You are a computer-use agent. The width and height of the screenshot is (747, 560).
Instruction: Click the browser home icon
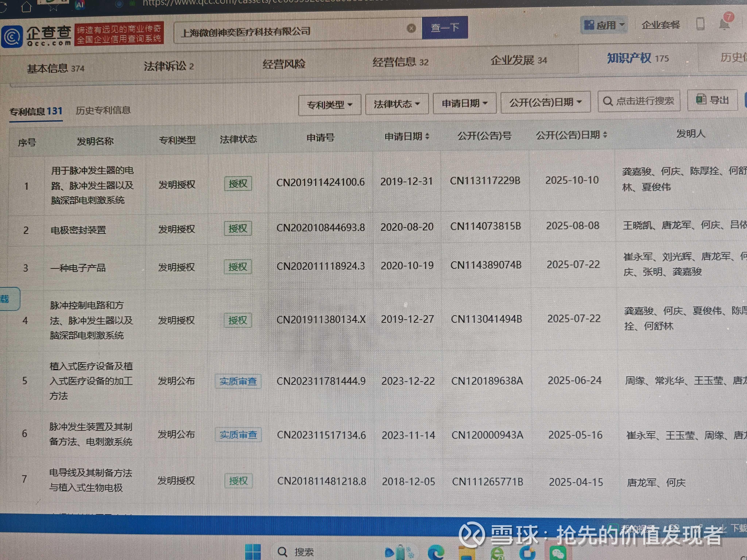tap(26, 7)
